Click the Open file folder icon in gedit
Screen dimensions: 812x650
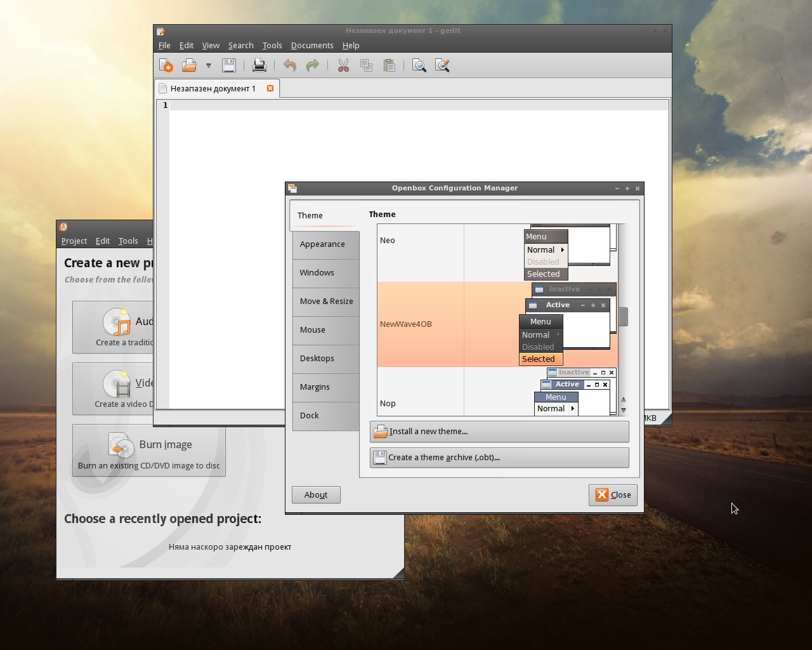189,65
